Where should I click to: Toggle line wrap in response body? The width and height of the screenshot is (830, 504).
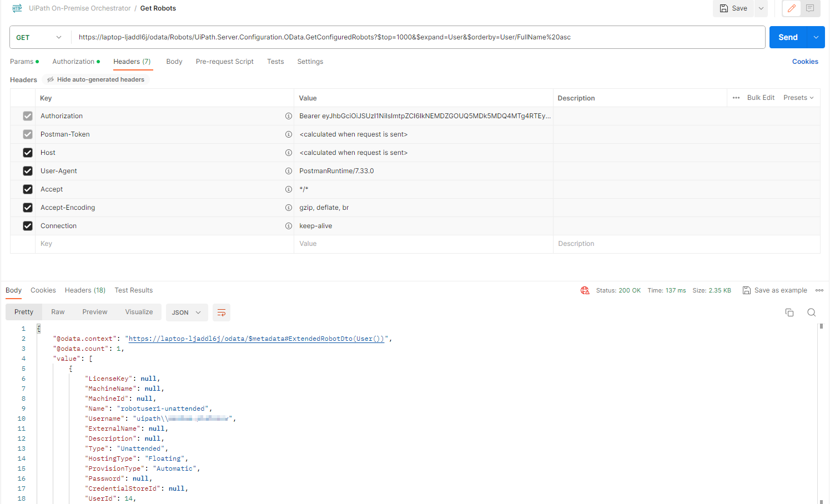[x=222, y=313]
